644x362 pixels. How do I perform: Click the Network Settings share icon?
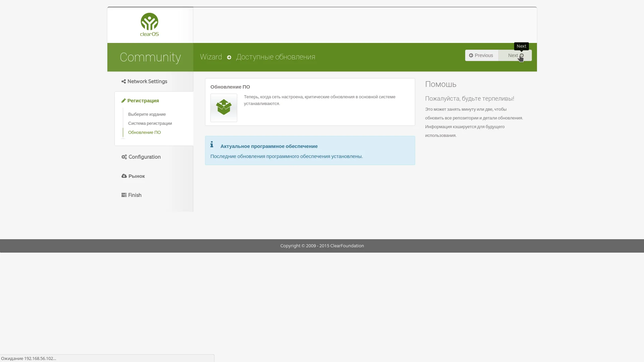(x=123, y=82)
